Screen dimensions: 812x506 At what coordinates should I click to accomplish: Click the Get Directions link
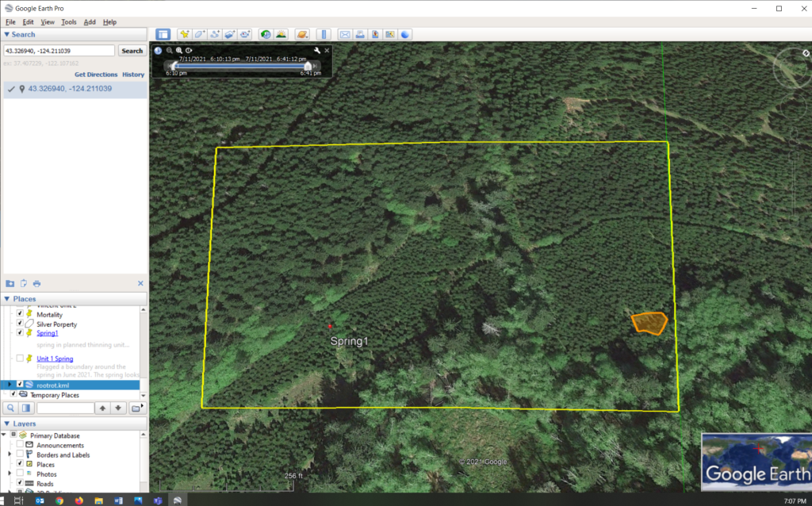[x=96, y=75]
